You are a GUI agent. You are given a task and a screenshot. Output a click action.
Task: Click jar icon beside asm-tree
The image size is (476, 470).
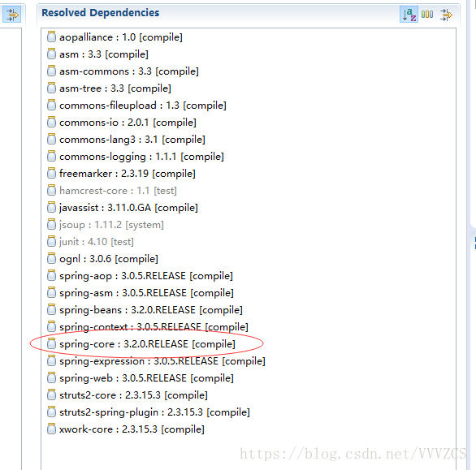pos(52,88)
